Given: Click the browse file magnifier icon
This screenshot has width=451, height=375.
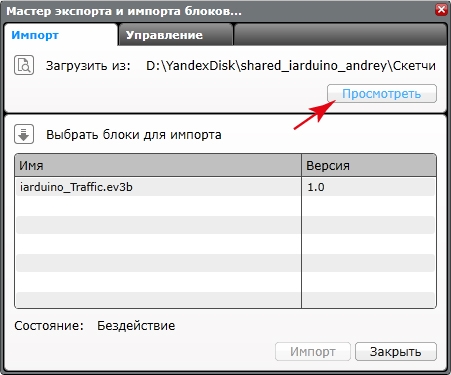Looking at the screenshot, I should pyautogui.click(x=24, y=65).
